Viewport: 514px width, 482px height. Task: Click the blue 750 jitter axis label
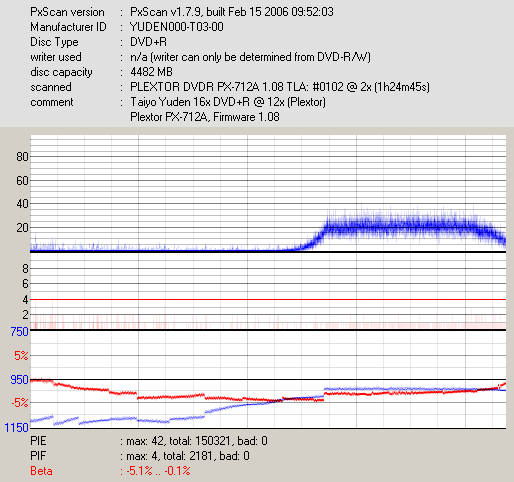(x=19, y=332)
